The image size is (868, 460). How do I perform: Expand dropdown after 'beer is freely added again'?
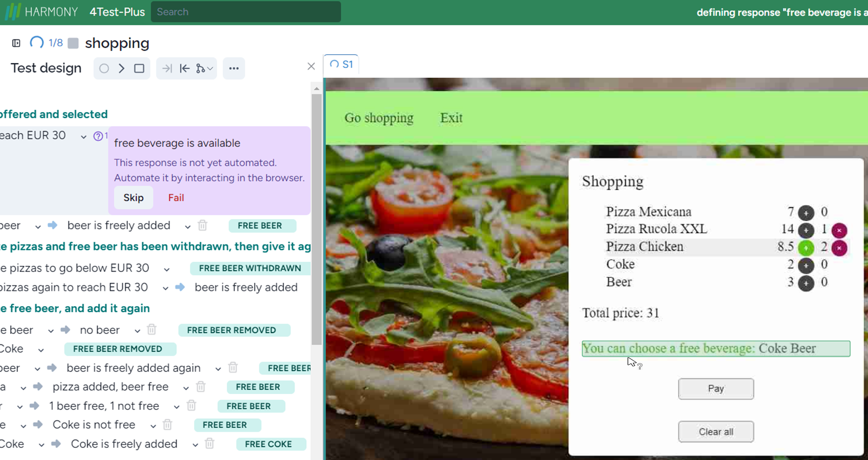coord(218,369)
